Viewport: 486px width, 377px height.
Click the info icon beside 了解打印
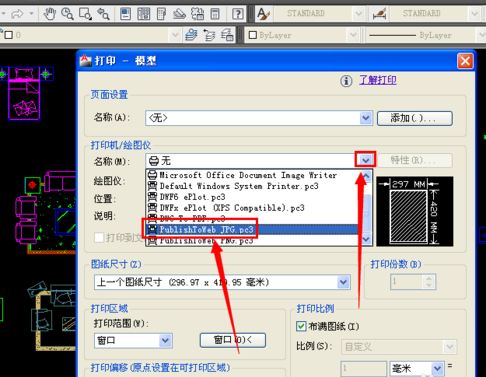click(346, 81)
